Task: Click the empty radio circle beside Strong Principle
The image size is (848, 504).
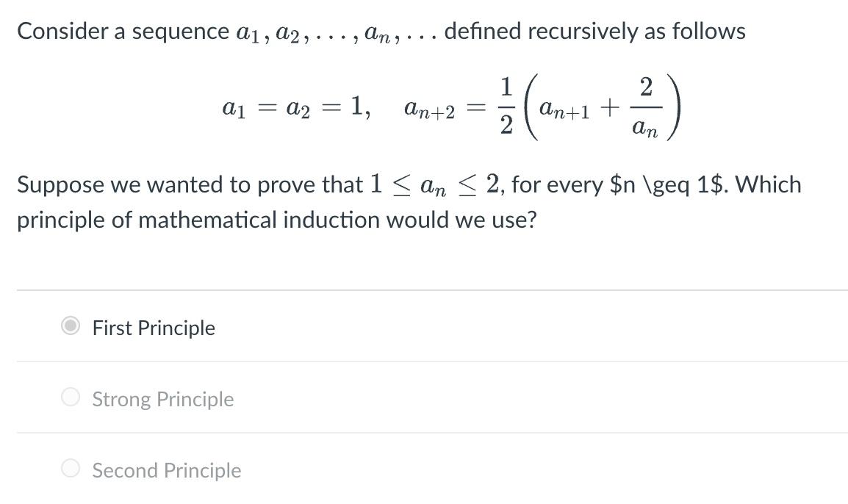Action: (x=71, y=397)
